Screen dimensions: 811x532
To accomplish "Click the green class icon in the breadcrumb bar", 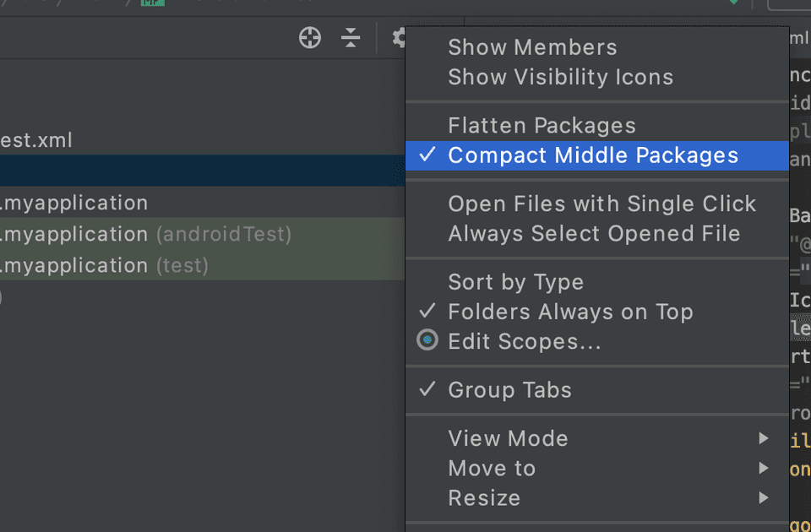I will pyautogui.click(x=152, y=3).
